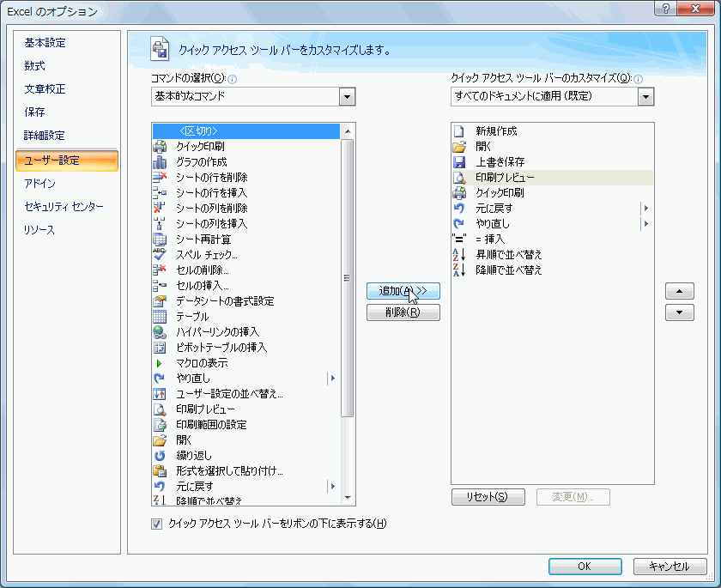Select シートの行を挿入 icon in command list

coord(160,193)
